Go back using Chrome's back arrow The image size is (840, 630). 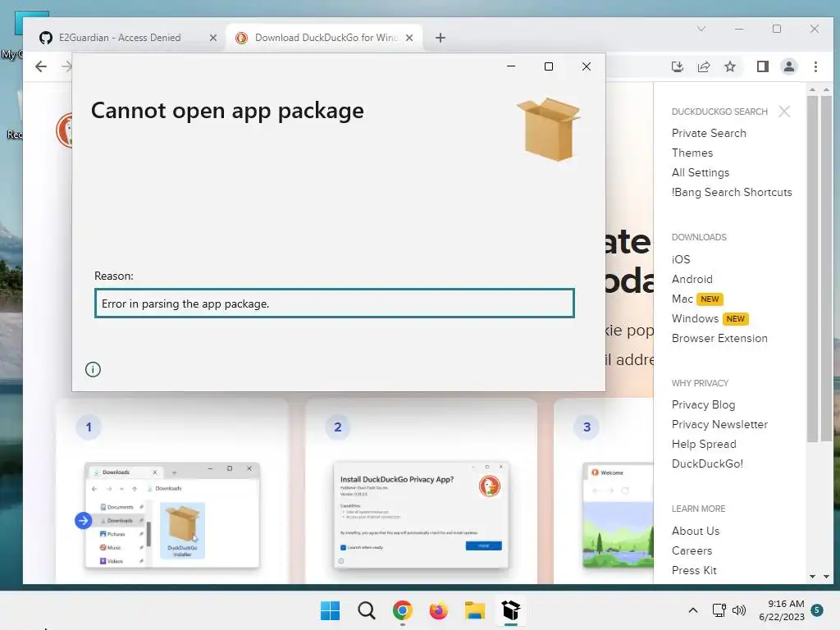point(41,66)
